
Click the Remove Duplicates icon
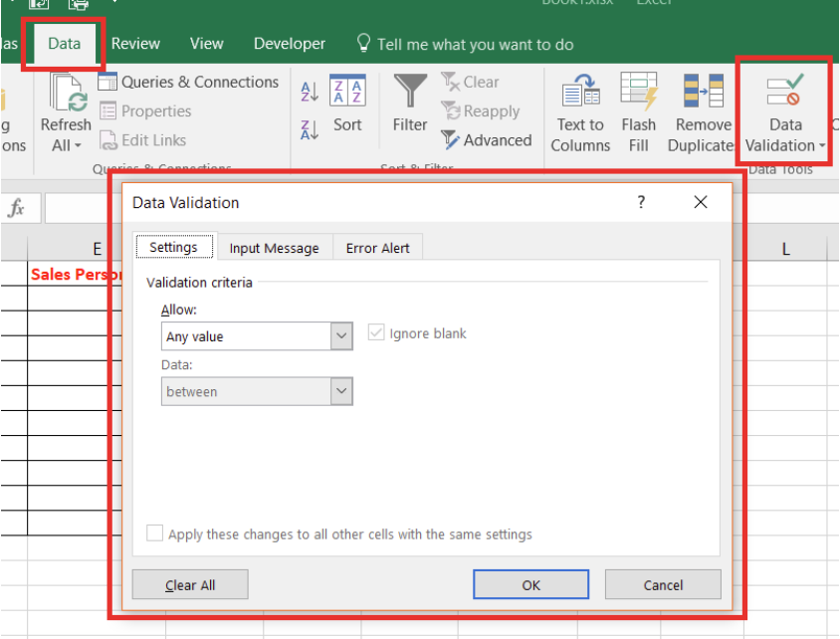[703, 93]
